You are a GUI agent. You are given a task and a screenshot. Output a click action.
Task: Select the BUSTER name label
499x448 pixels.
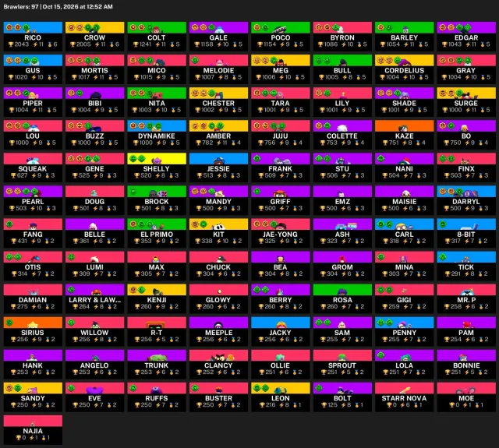(x=218, y=398)
